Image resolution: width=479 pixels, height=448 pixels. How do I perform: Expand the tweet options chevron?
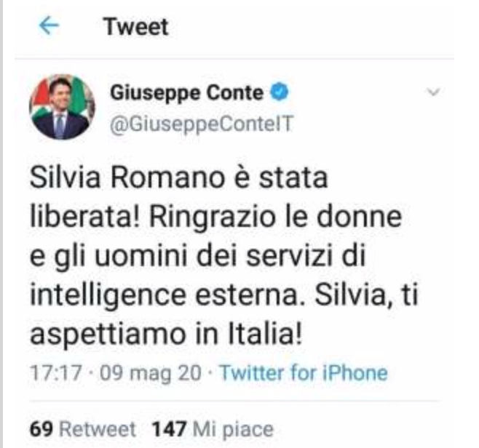433,92
